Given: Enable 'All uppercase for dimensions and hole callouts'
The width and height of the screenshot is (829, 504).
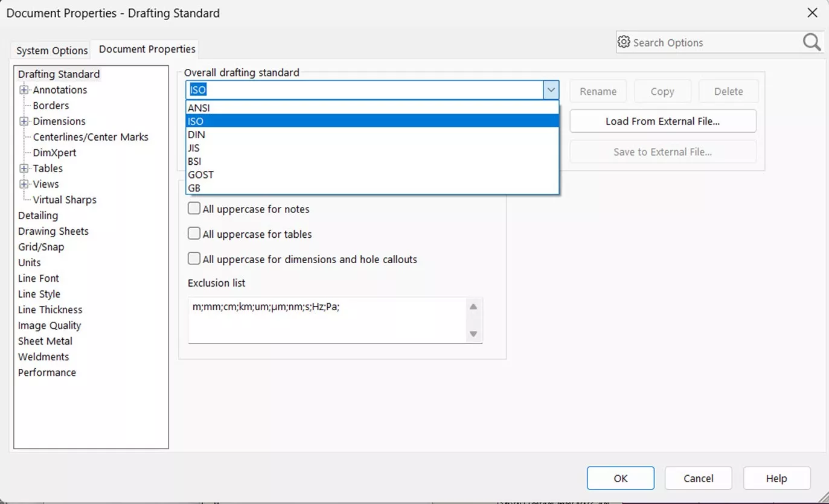Looking at the screenshot, I should coord(194,259).
